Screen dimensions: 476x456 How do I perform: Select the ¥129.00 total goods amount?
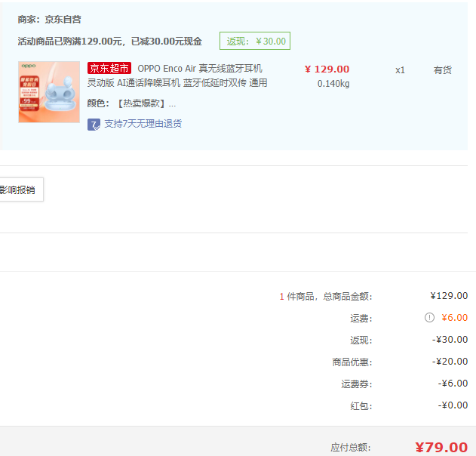(449, 296)
